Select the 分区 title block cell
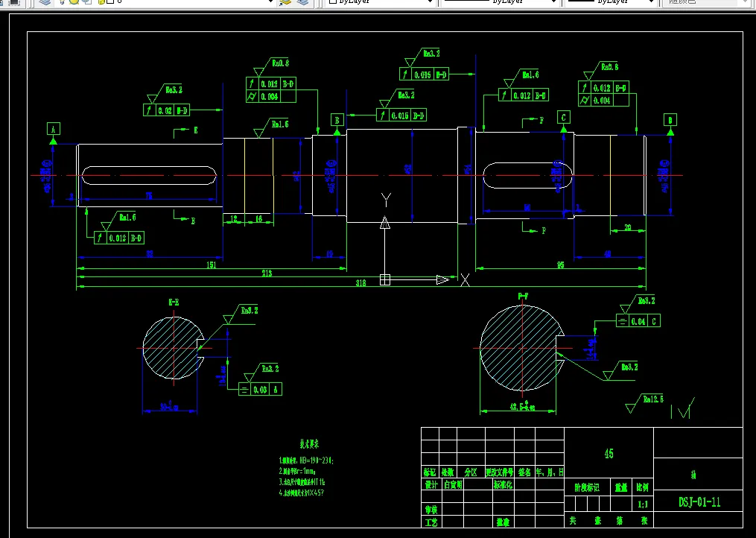This screenshot has height=538, width=756. coord(471,472)
